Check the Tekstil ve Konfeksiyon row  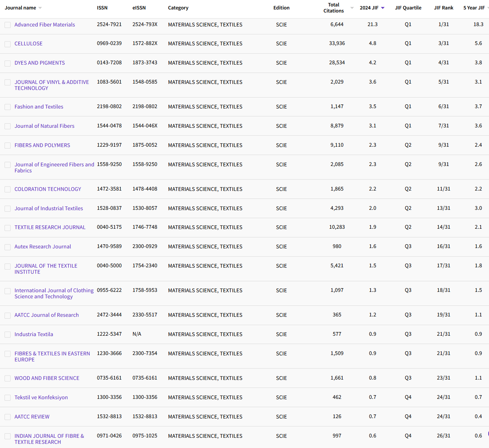8,398
